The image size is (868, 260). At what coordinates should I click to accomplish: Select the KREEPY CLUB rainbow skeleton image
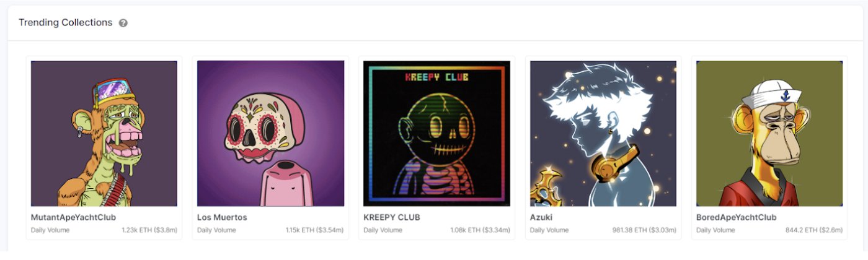click(436, 133)
